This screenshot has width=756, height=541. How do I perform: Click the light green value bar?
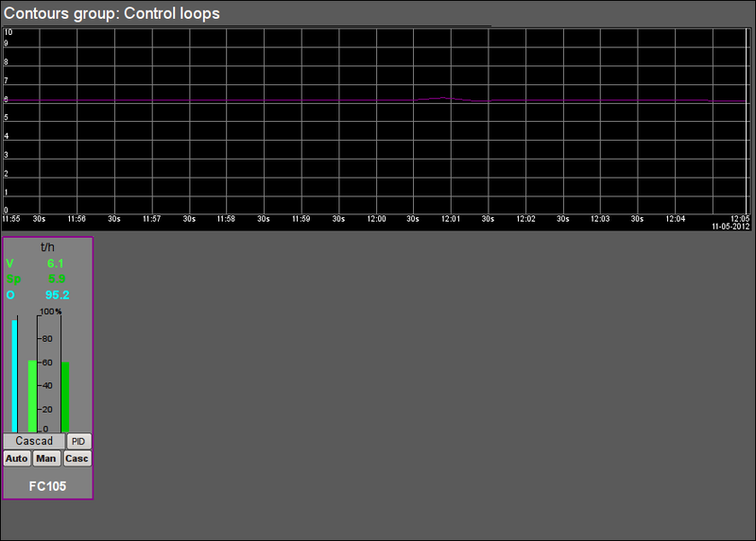32,396
